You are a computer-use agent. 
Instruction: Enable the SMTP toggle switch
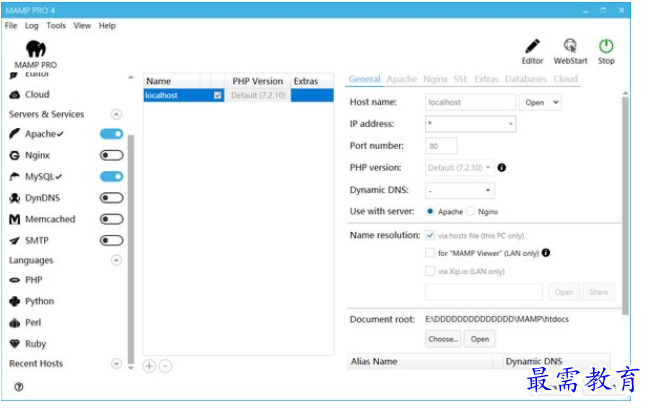coord(112,240)
